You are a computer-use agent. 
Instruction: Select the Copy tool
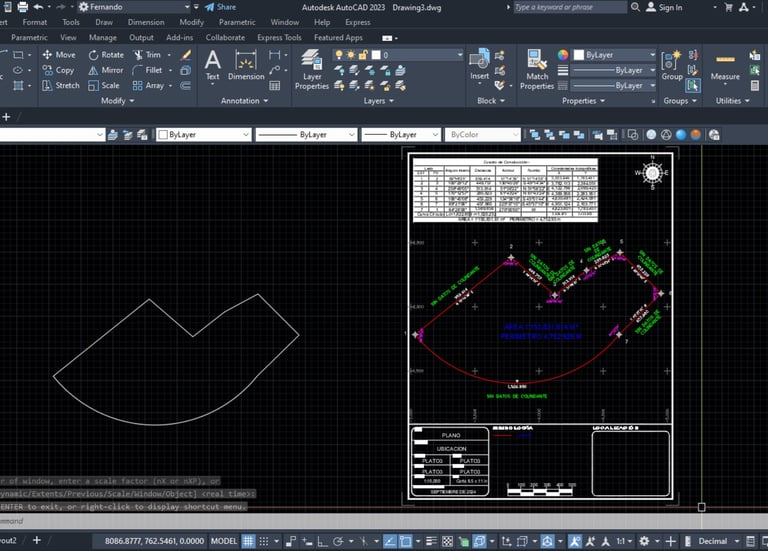pos(58,70)
